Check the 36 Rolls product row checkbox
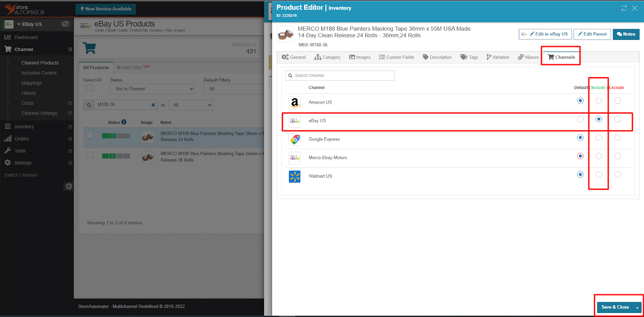The image size is (644, 317). tap(90, 155)
